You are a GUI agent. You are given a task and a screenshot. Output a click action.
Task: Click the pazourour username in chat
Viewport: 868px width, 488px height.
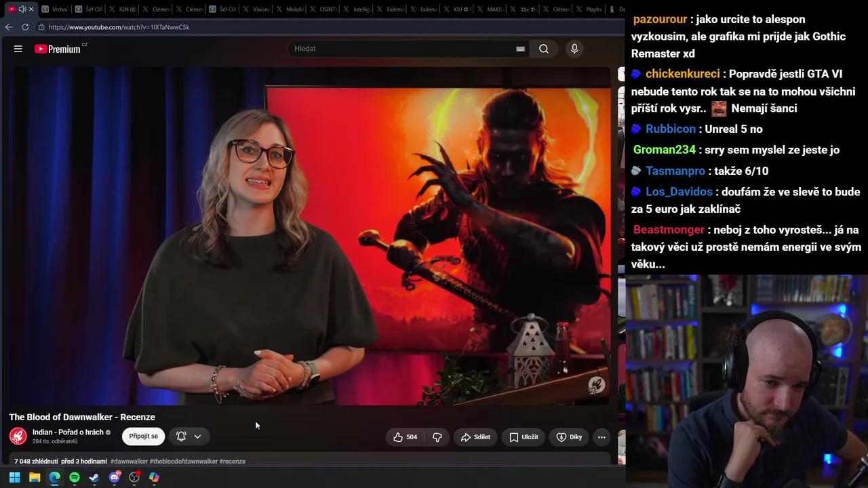click(x=660, y=20)
